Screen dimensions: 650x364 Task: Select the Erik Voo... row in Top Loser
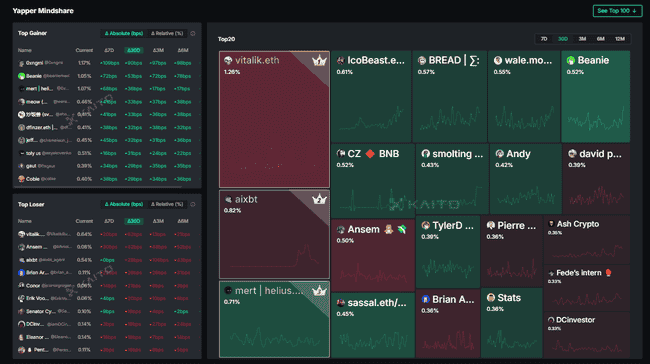coord(107,298)
